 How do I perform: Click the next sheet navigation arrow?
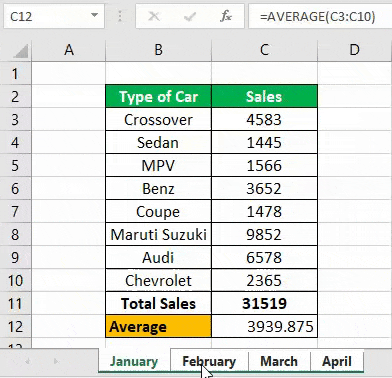(56, 361)
